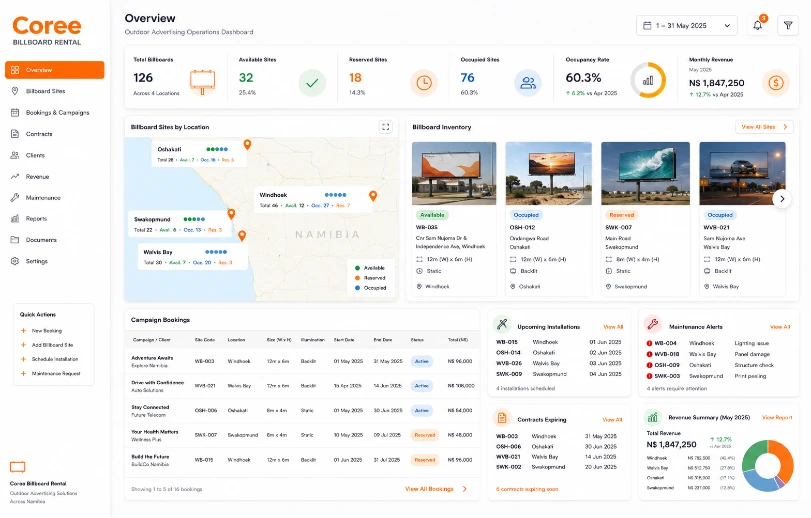
Task: Click the Maintenance Alerts wrench icon
Action: 653,324
